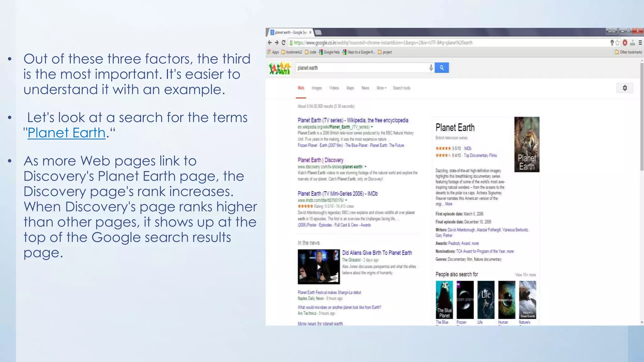The height and width of the screenshot is (362, 644).
Task: Open the Chrome hamburger menu
Action: (x=640, y=43)
